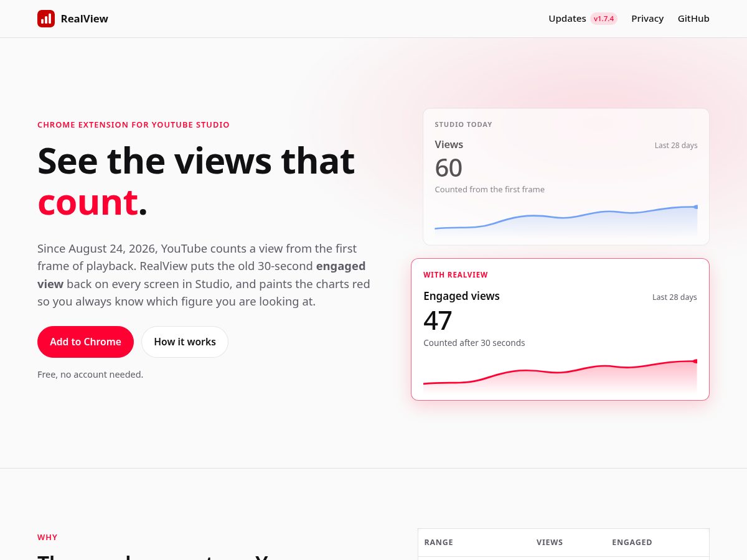Click the 'With RealView' card label
This screenshot has height=560, width=747.
click(x=456, y=275)
